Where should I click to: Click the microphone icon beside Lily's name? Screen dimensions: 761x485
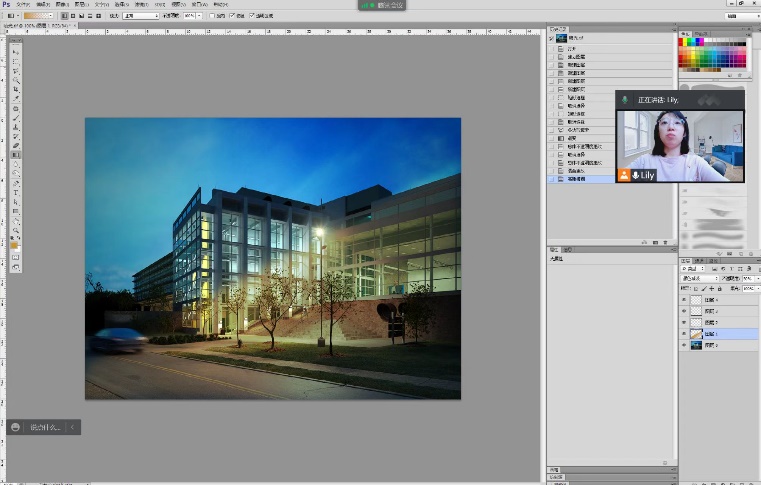click(636, 174)
